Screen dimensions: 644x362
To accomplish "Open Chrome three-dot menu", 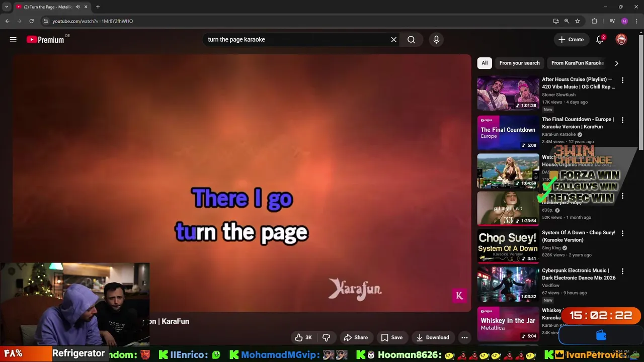I will pos(636,21).
